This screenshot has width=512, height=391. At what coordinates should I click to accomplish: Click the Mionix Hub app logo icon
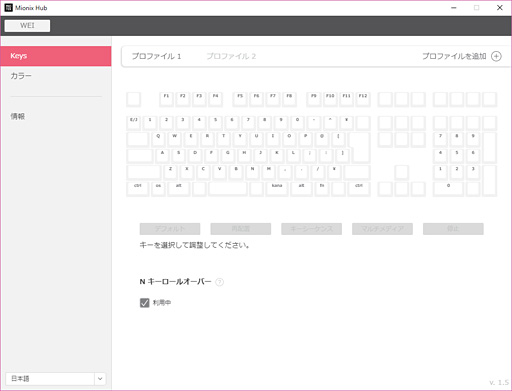pos(8,8)
